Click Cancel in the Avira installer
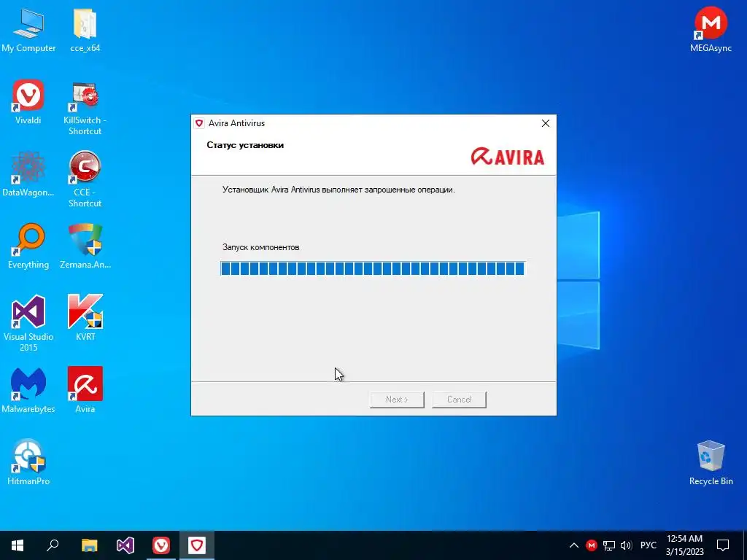 pyautogui.click(x=460, y=400)
